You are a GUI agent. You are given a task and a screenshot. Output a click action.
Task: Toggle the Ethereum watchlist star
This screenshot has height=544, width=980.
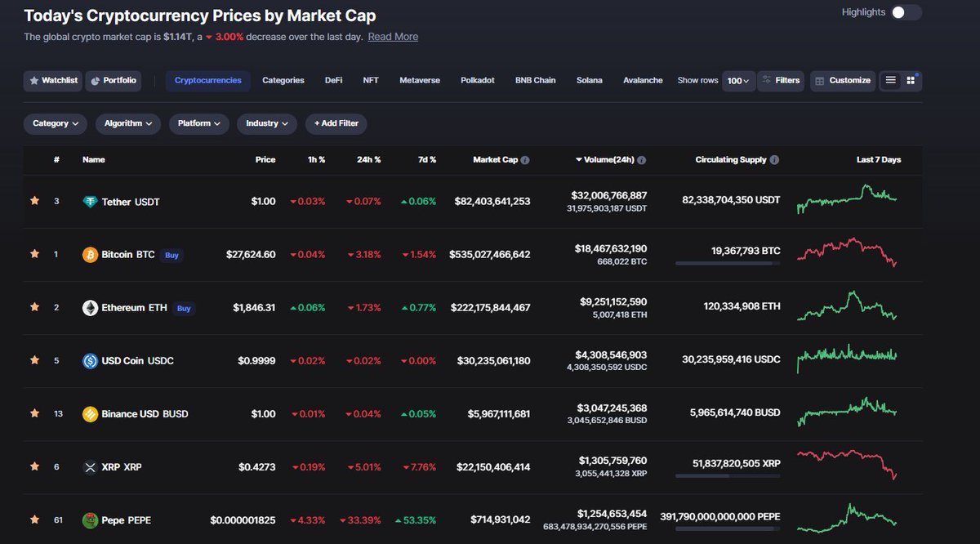pyautogui.click(x=34, y=307)
